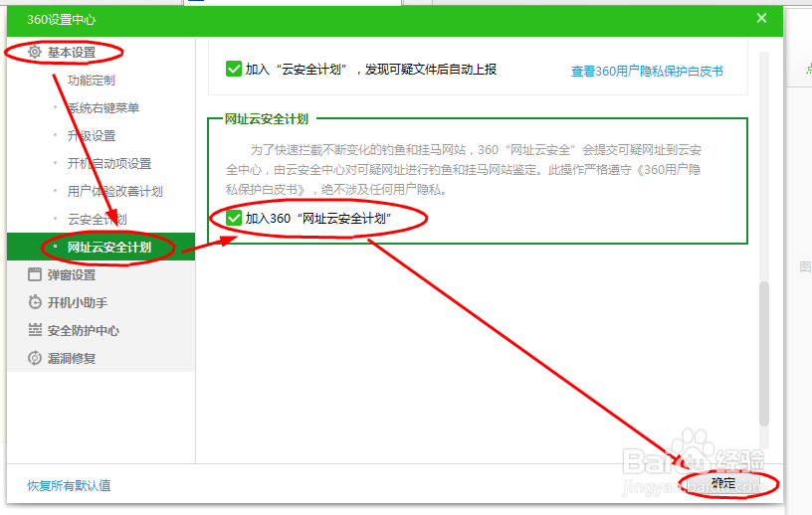Select 云安全计划 in sidebar

point(97,220)
